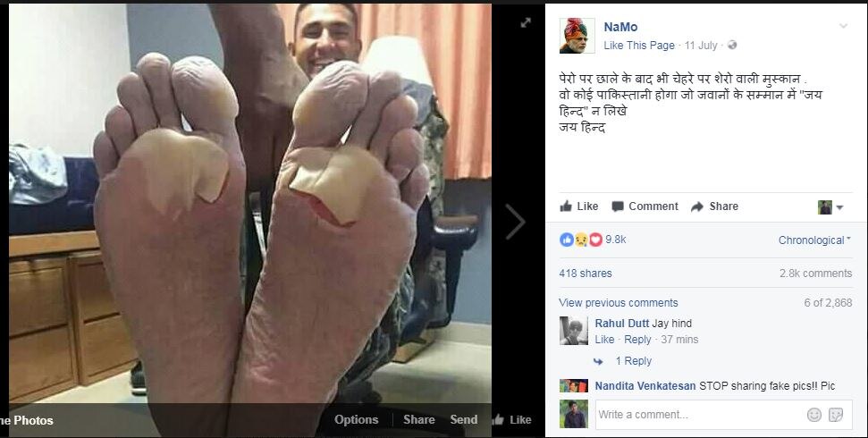
Task: Open the identity selector dropdown beside Share
Action: coord(830,207)
